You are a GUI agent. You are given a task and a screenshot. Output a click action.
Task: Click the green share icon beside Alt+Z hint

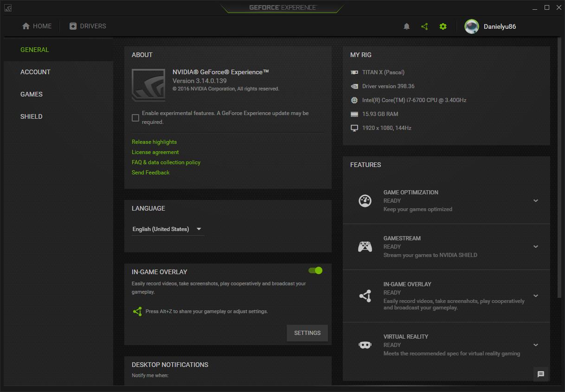point(137,312)
